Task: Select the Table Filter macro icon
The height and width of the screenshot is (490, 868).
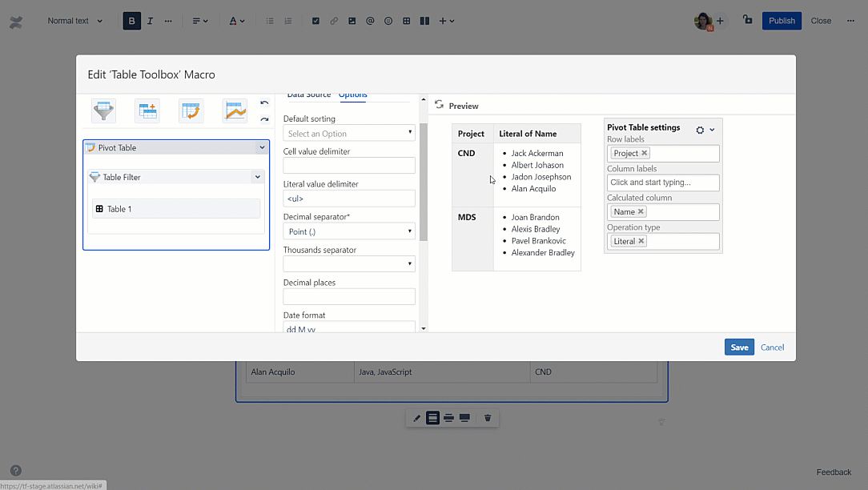Action: click(x=103, y=110)
